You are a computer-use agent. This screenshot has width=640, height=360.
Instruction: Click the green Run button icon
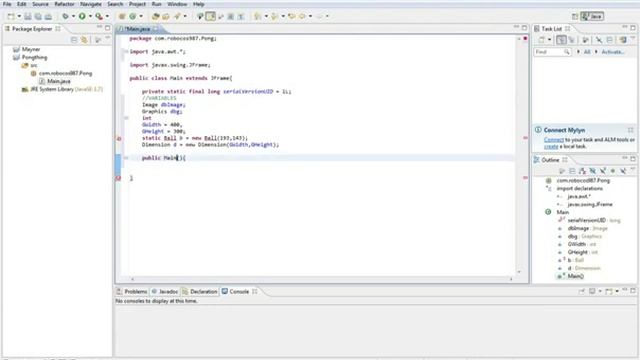coord(82,16)
